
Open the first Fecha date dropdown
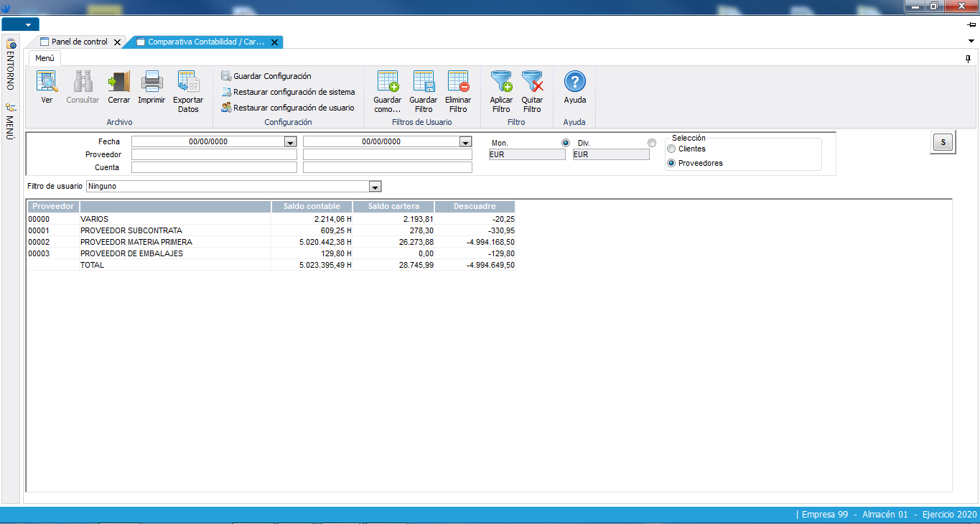coord(290,142)
